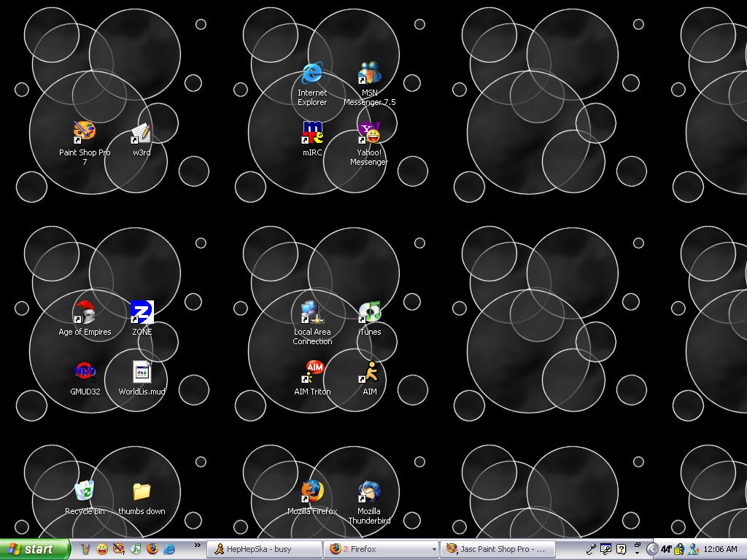Click the Local Area Connection shortcut
This screenshot has width=747, height=560.
(312, 322)
